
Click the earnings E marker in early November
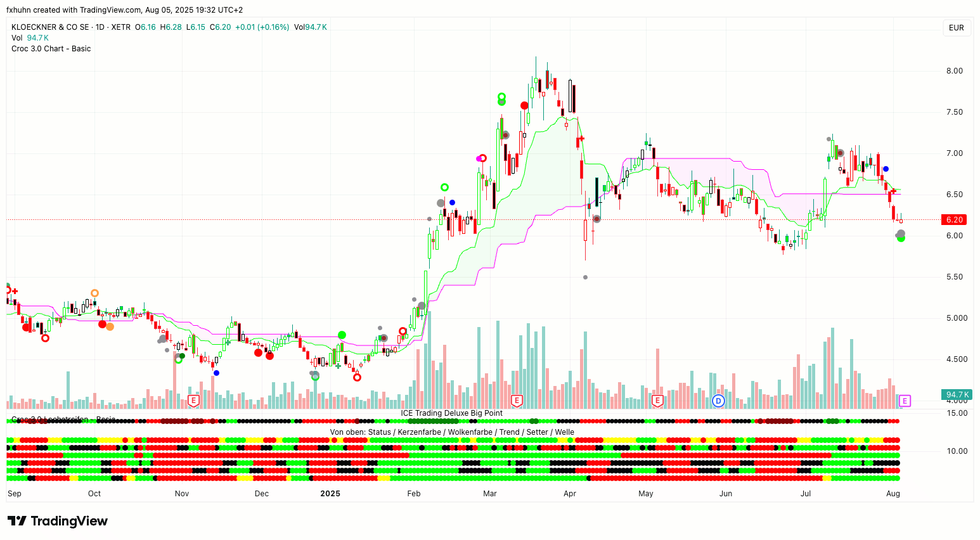(x=194, y=401)
